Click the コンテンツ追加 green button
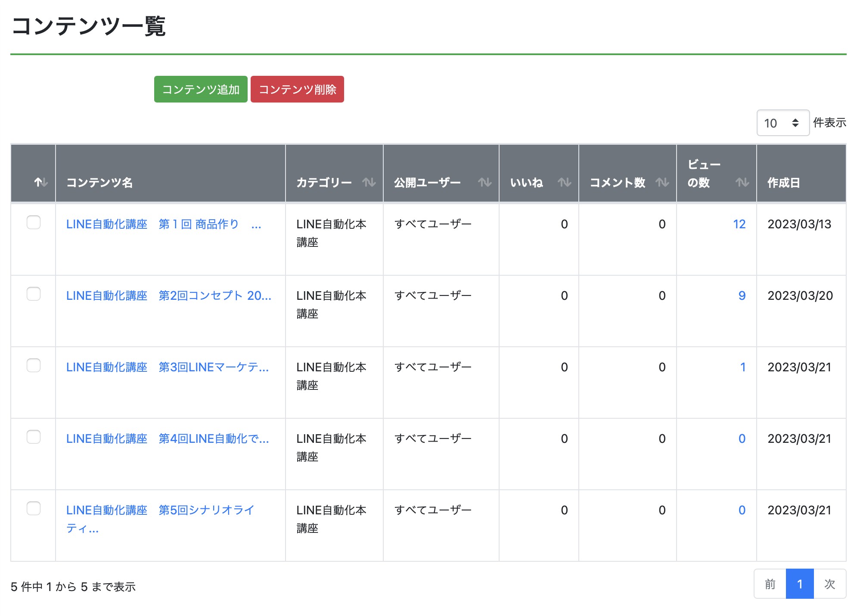 [x=201, y=89]
